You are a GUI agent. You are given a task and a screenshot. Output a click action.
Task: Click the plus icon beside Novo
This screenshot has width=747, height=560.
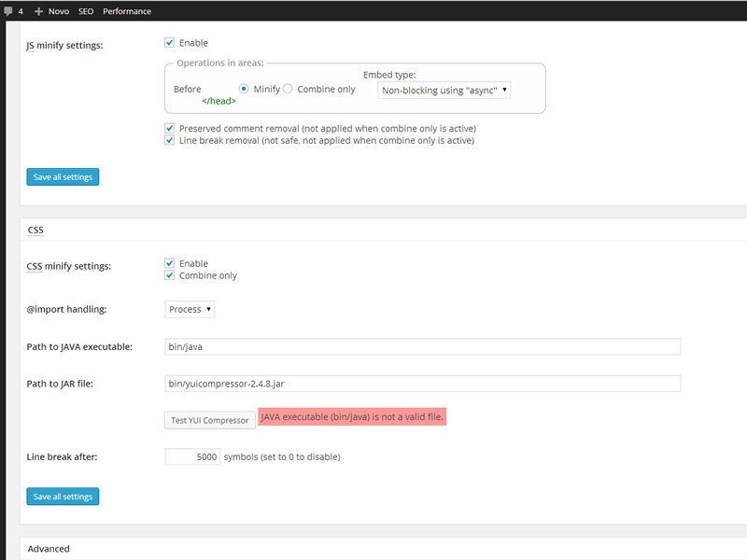pos(38,11)
